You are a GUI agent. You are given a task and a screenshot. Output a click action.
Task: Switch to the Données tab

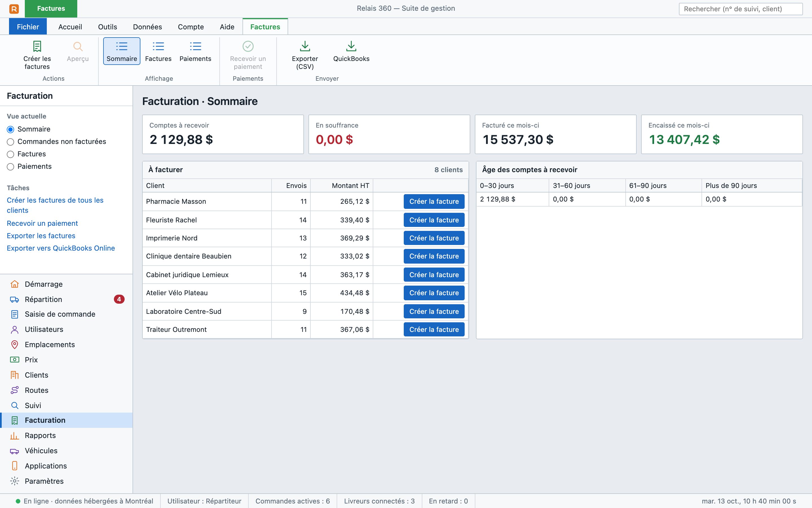click(x=147, y=27)
